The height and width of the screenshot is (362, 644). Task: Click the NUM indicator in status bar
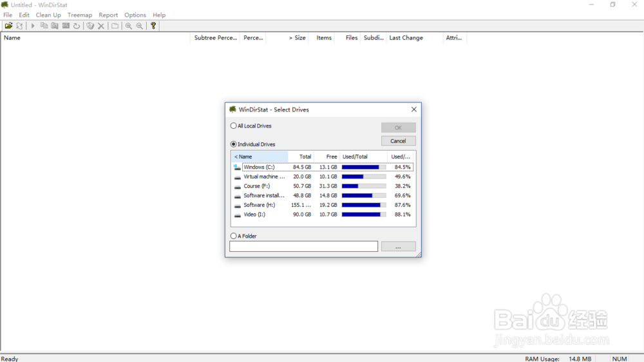coord(620,359)
